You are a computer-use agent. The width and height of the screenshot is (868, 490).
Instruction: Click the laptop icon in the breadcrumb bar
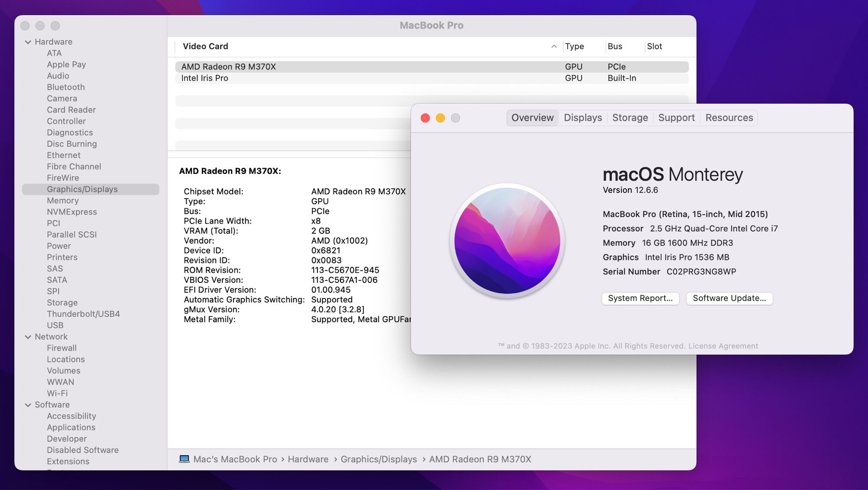[185, 459]
